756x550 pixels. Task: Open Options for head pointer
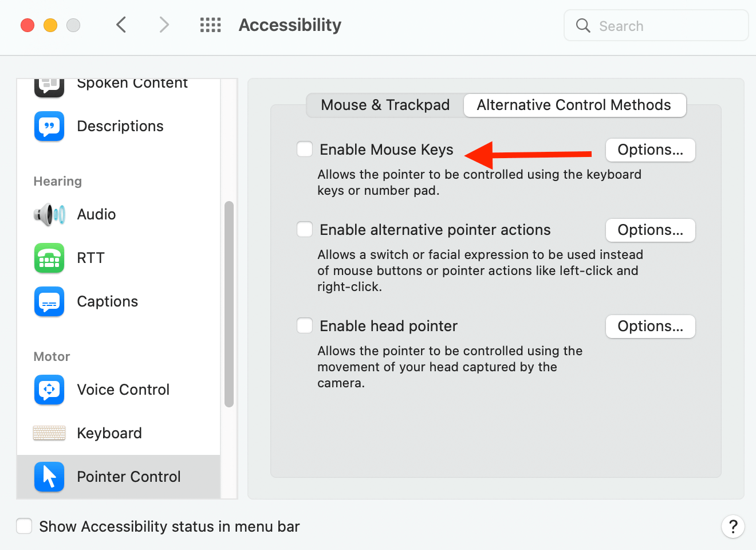click(x=650, y=326)
